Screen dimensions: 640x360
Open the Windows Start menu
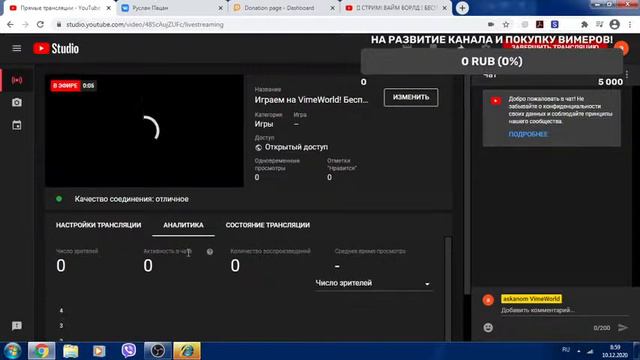pos(13,351)
